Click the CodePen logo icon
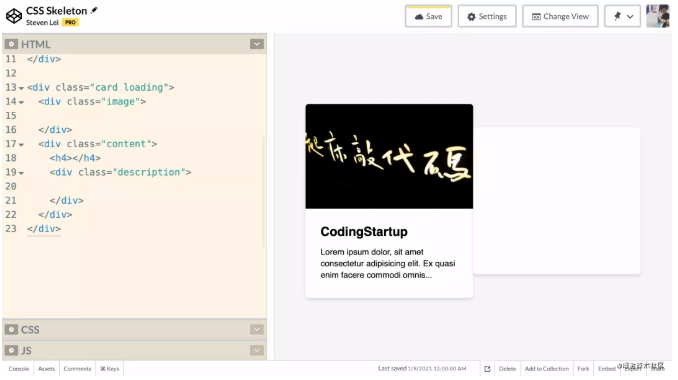 tap(14, 16)
